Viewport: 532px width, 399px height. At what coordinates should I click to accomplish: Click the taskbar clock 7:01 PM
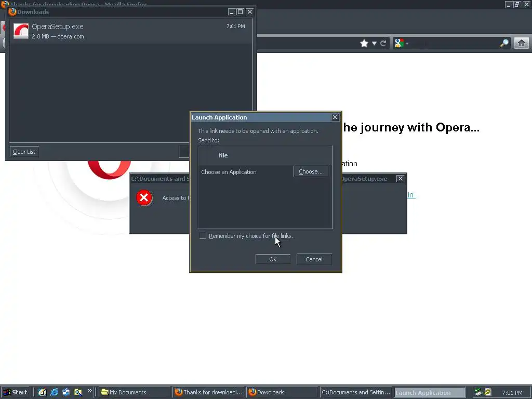512,393
